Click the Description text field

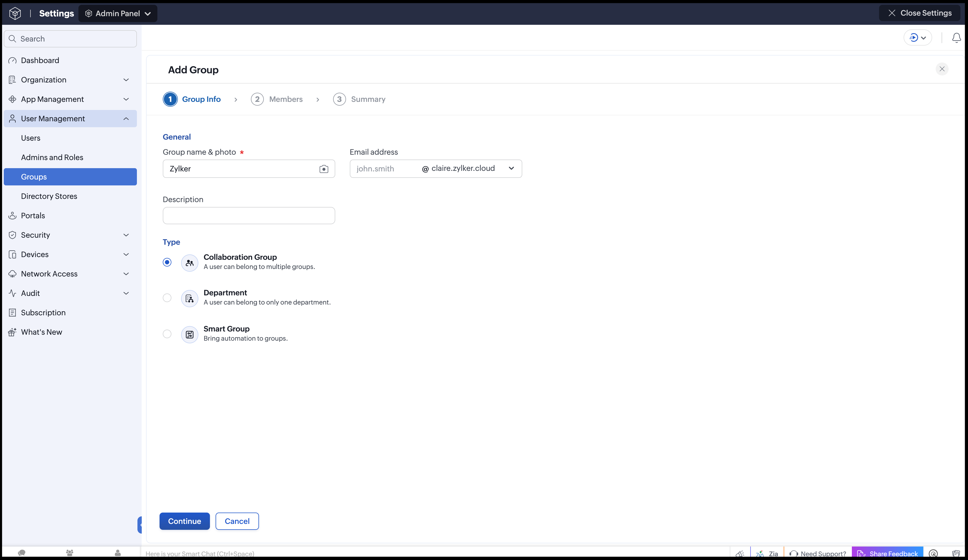tap(249, 216)
